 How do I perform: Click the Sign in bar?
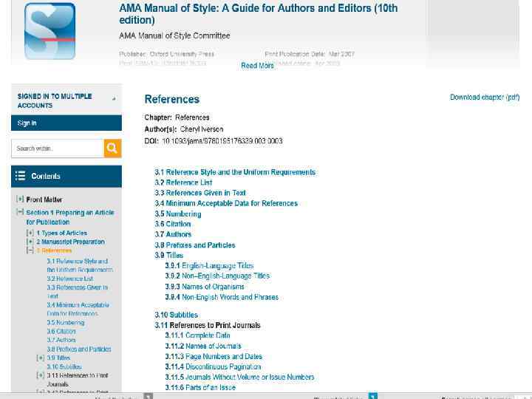(66, 123)
